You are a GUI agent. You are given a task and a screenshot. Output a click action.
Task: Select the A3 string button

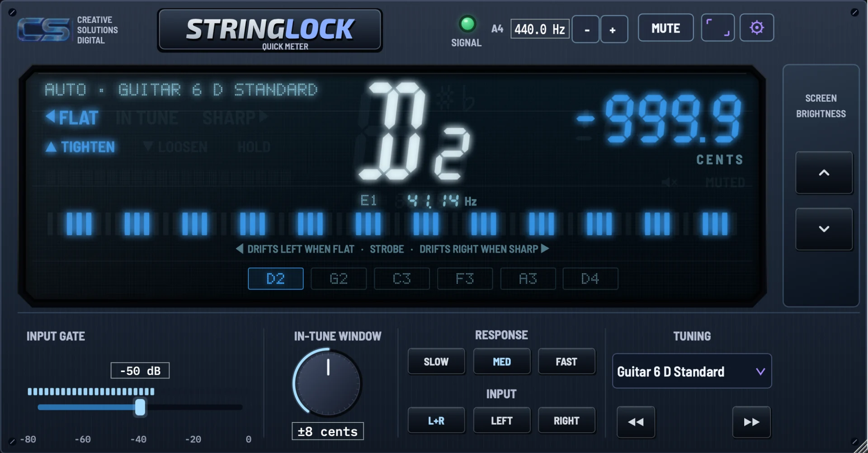[528, 278]
